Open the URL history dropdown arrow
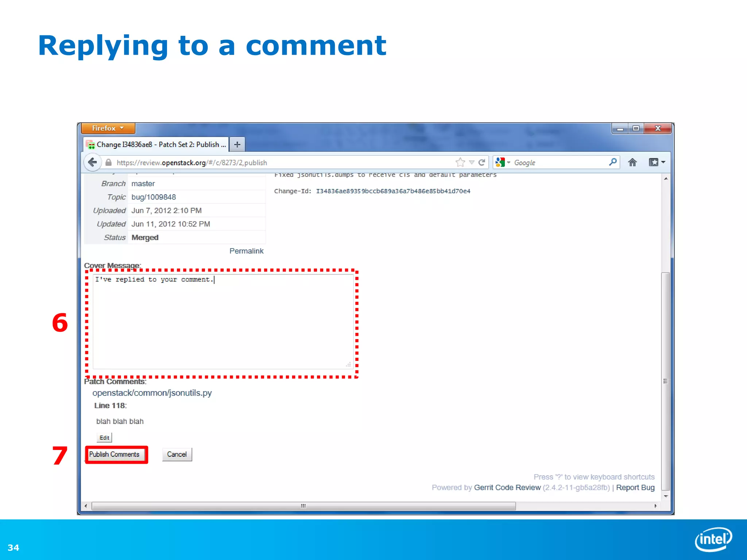The image size is (747, 560). pyautogui.click(x=472, y=162)
